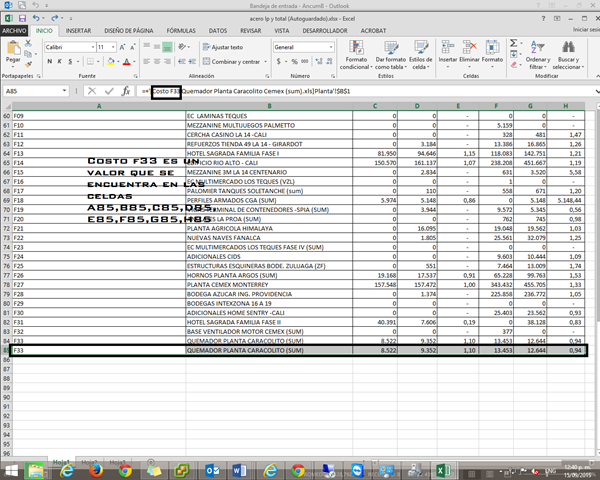Save the workbook with the Quick Access disk icon
Screen dimensions: 600x480
point(22,18)
